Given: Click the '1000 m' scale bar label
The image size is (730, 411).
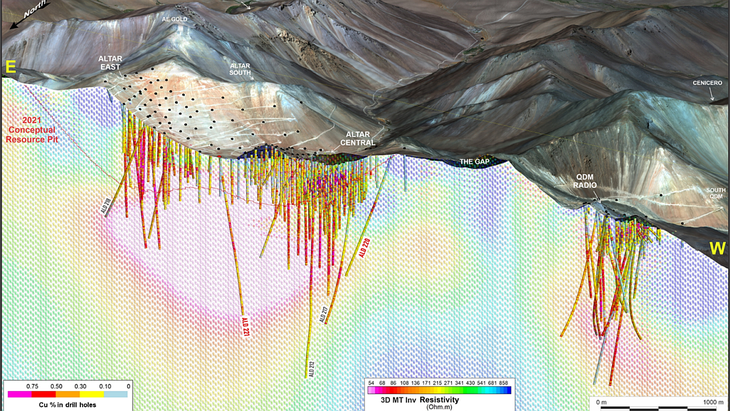Looking at the screenshot, I should pyautogui.click(x=713, y=403).
